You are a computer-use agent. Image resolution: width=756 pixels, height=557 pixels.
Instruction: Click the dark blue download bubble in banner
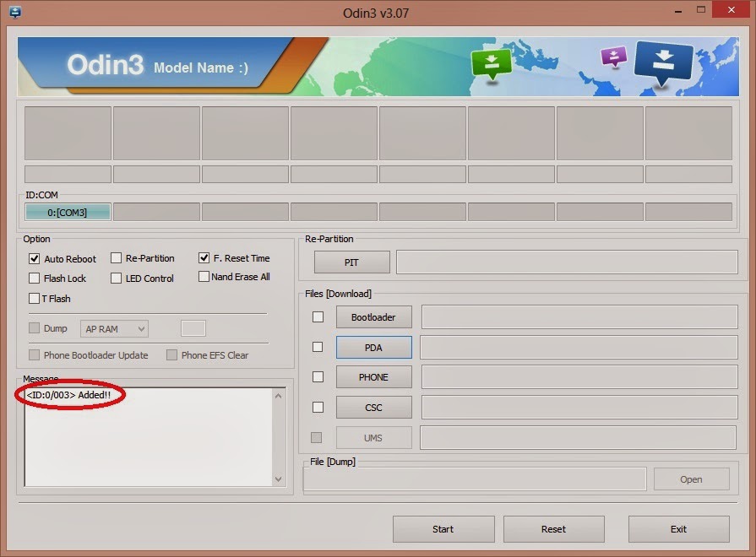(x=663, y=62)
